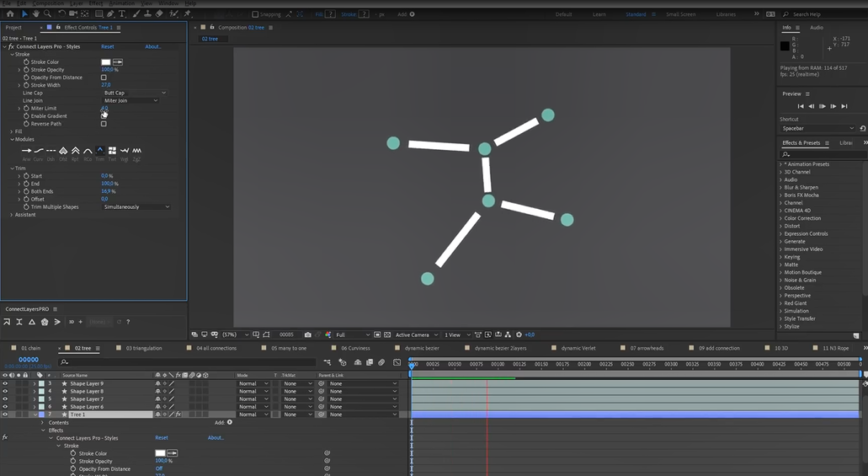Click the pentagon icon in ConnectLayersPRO panel
This screenshot has width=868, height=476.
[45, 322]
